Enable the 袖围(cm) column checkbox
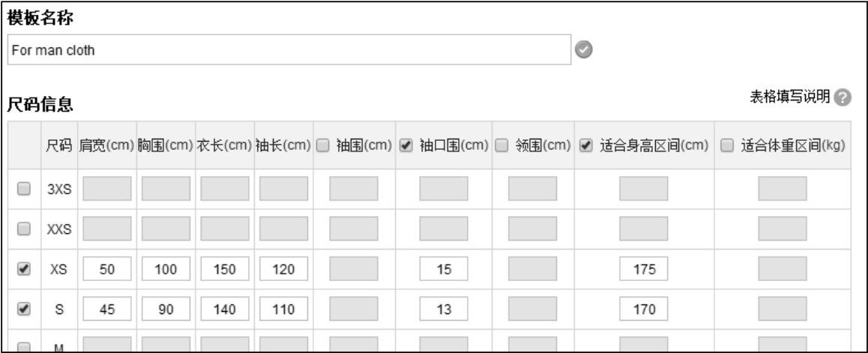This screenshot has width=868, height=353. click(x=325, y=145)
